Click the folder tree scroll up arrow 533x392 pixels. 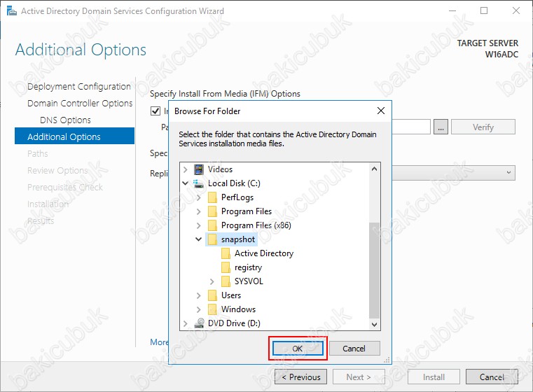coord(374,169)
